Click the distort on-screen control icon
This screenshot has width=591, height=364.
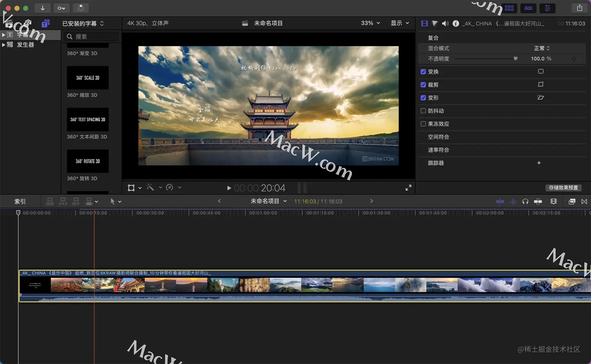coord(541,98)
